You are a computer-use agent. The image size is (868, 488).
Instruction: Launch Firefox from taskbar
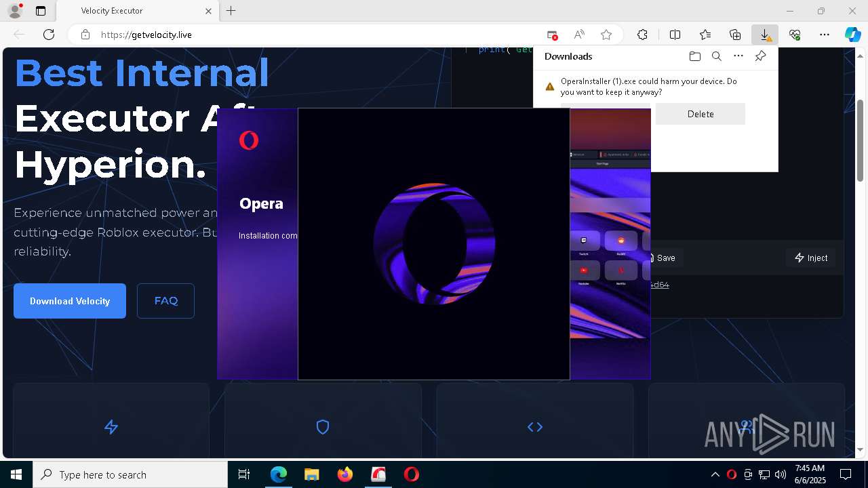click(344, 474)
